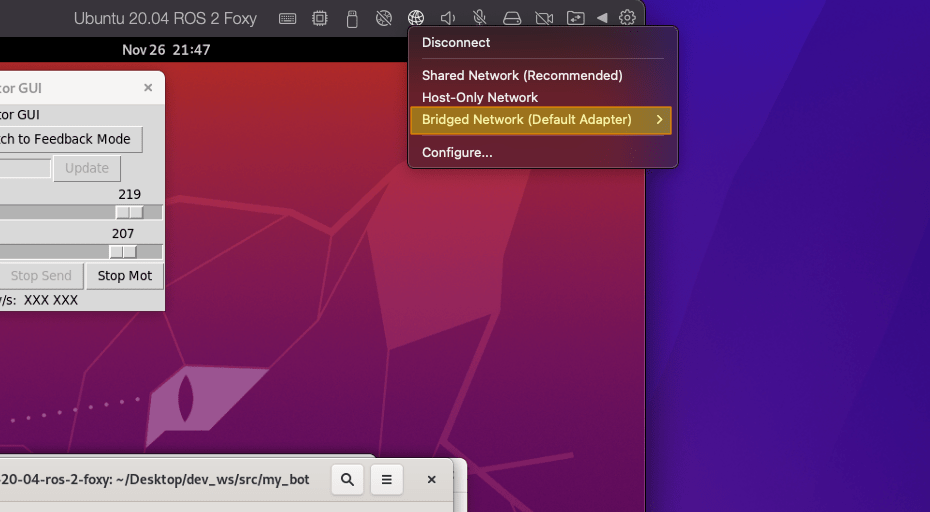This screenshot has height=512, width=930.
Task: Click the search icon in terminal header
Action: point(347,480)
